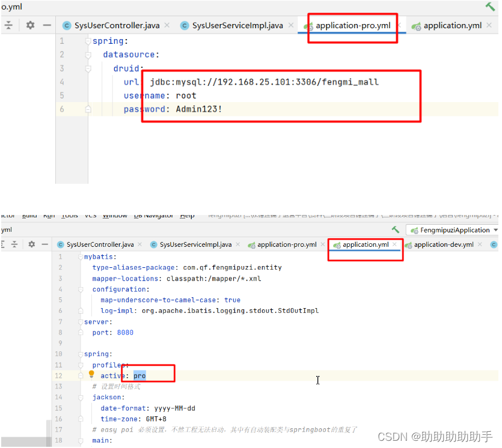Switch to the upper SysUserServiceImpl.java tab
The image size is (502, 448).
point(237,26)
